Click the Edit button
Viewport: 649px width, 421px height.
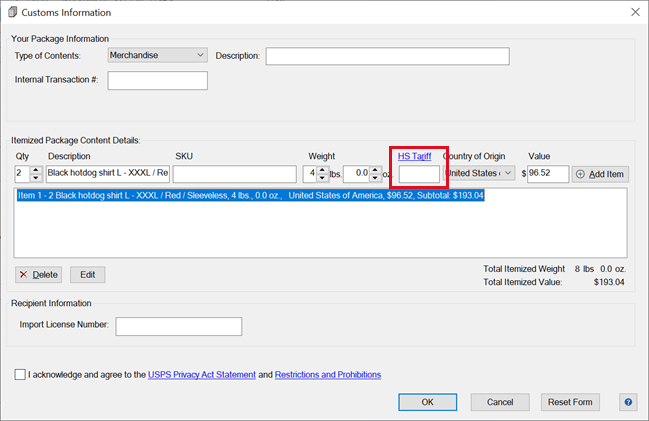87,274
